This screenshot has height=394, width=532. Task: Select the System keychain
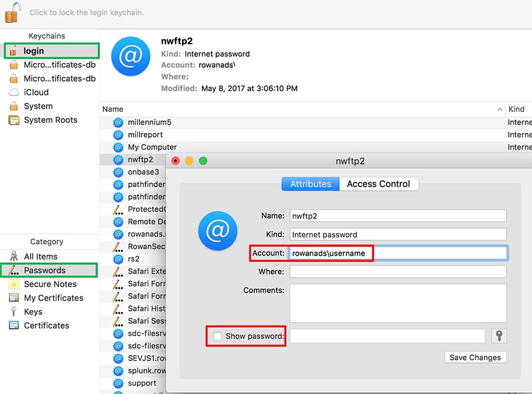(x=38, y=106)
